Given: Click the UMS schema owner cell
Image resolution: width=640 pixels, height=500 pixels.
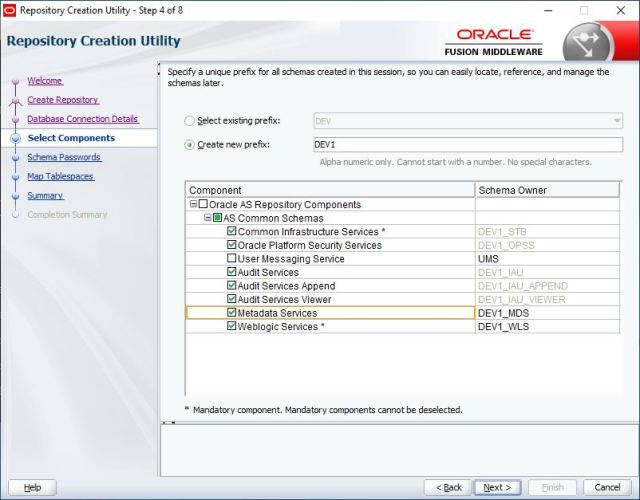Looking at the screenshot, I should pyautogui.click(x=547, y=259).
